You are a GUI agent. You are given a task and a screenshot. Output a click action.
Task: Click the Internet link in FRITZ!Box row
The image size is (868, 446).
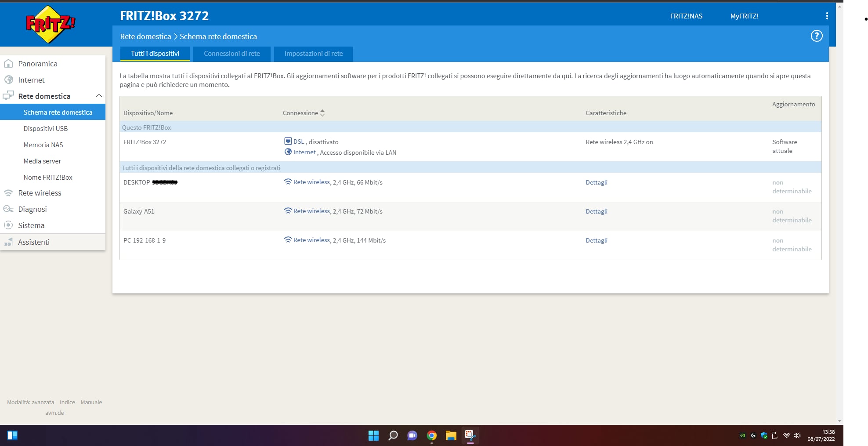click(x=304, y=152)
